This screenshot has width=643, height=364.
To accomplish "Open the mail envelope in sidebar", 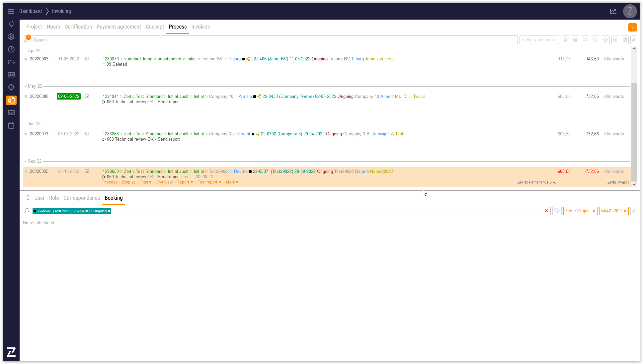I will click(11, 113).
